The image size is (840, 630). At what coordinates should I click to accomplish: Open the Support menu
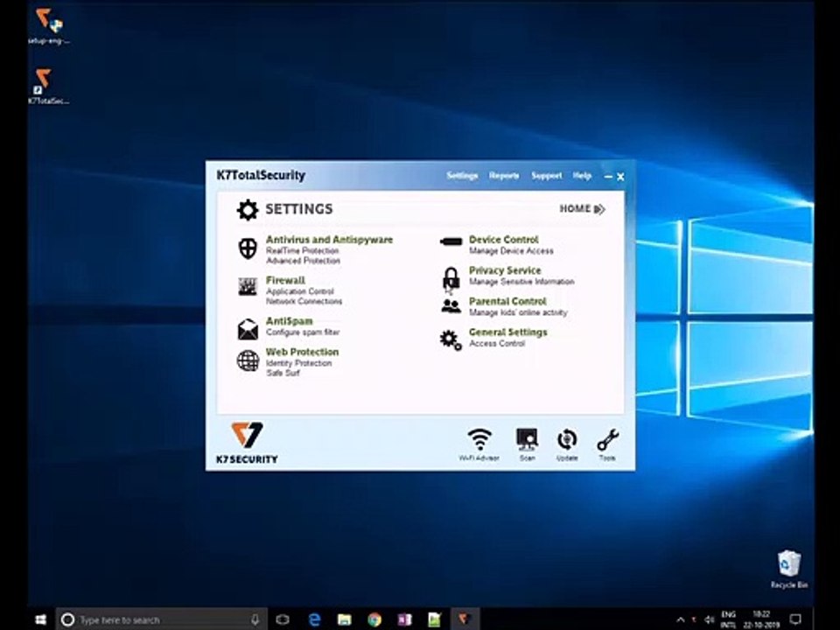[x=546, y=176]
